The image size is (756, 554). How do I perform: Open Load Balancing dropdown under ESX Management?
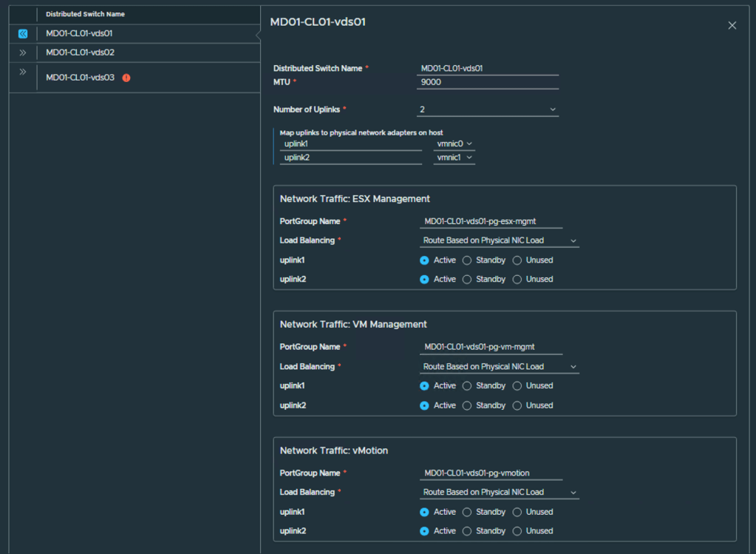point(500,240)
